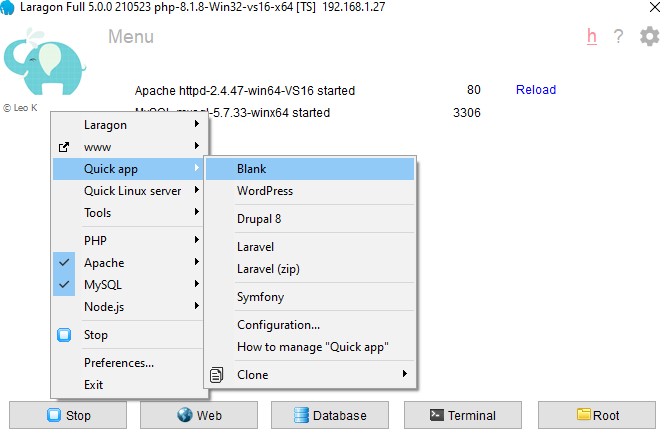Click the Reload link for Apache

tap(535, 90)
